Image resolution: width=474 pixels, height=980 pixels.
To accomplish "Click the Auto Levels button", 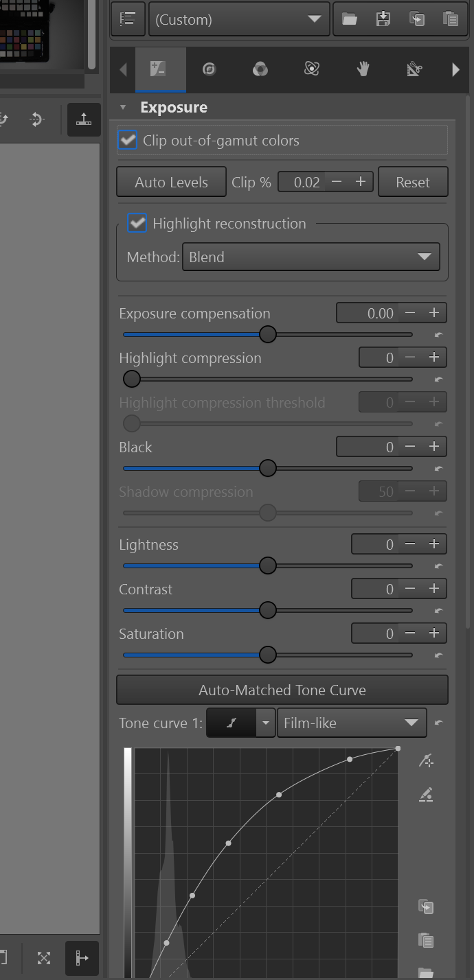I will (171, 183).
